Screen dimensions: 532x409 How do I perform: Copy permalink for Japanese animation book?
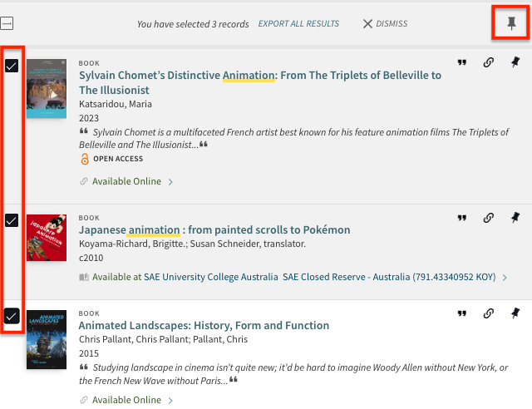(489, 218)
